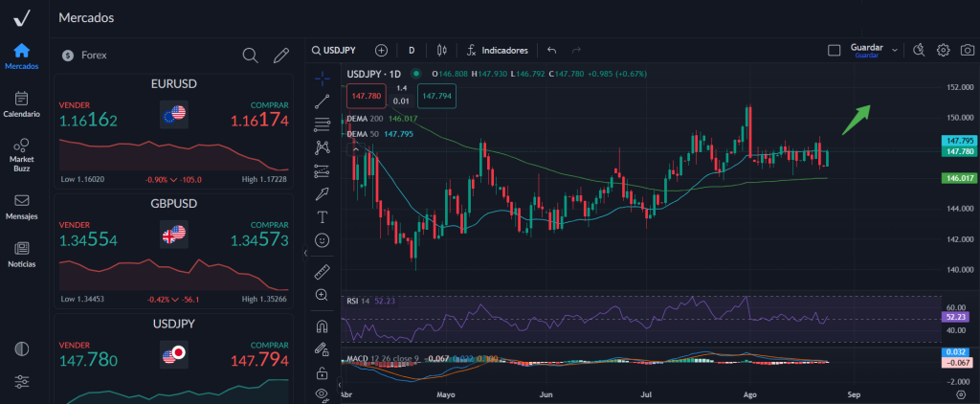This screenshot has height=404, width=980.
Task: Toggle hide all drawings eye icon
Action: [323, 394]
